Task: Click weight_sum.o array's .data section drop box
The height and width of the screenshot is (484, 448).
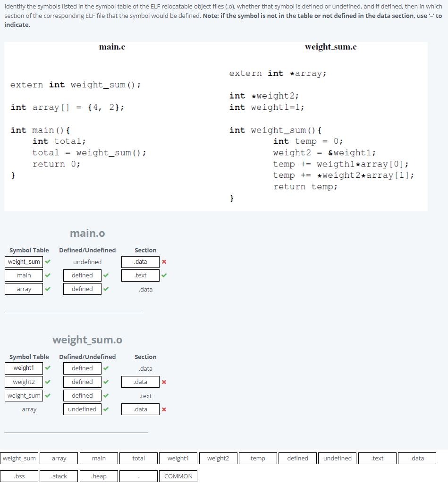Action: [x=140, y=409]
